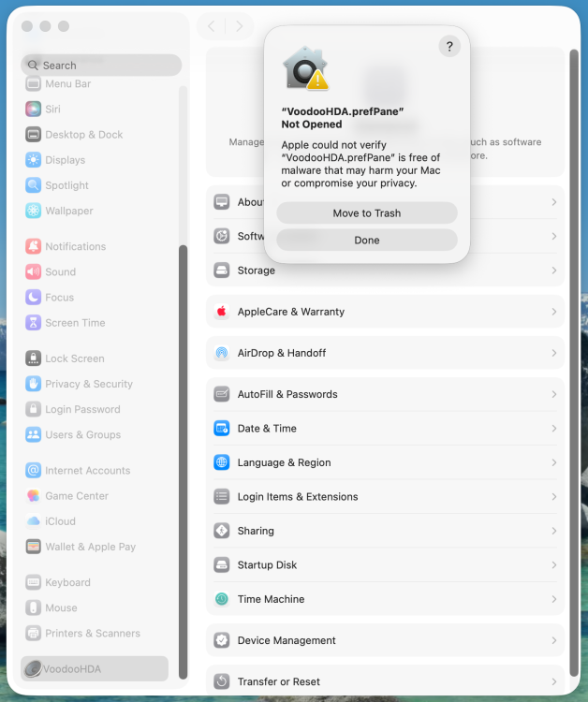Open the Device Management row
This screenshot has height=702, width=588.
click(385, 640)
